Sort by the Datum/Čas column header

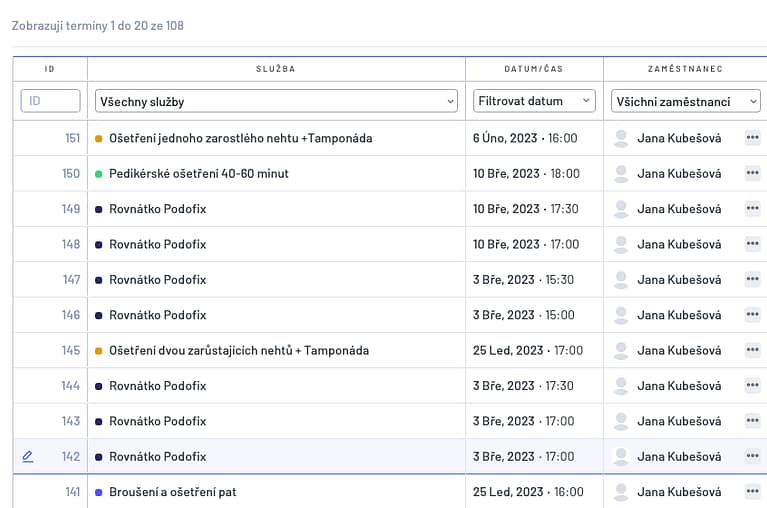(x=534, y=69)
